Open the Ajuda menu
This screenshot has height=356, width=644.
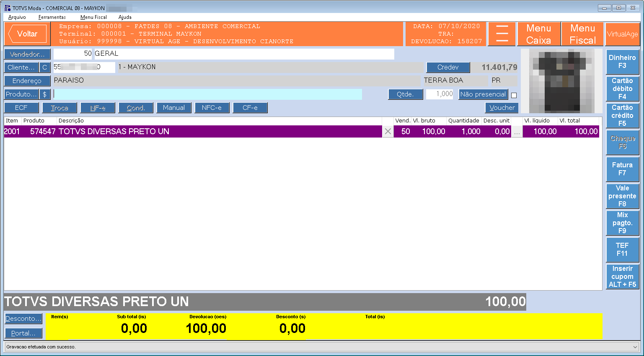pos(125,17)
